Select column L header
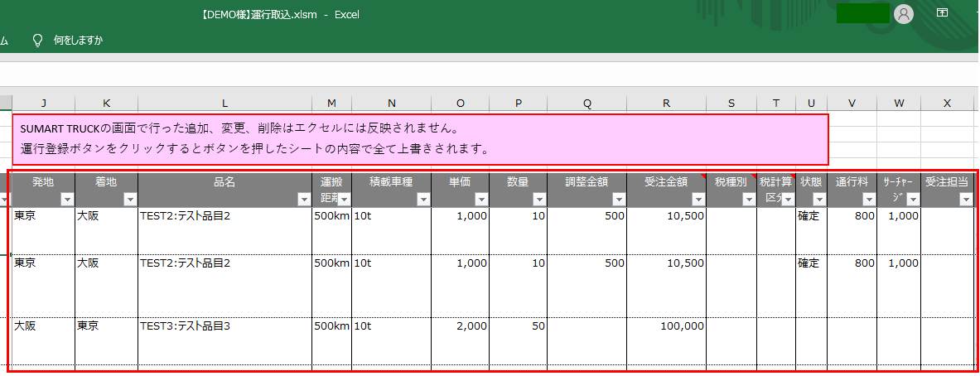980x376 pixels. click(224, 103)
